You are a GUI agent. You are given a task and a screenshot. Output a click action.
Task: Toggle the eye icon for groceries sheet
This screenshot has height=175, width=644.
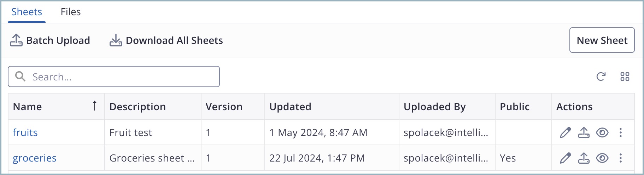click(x=602, y=158)
